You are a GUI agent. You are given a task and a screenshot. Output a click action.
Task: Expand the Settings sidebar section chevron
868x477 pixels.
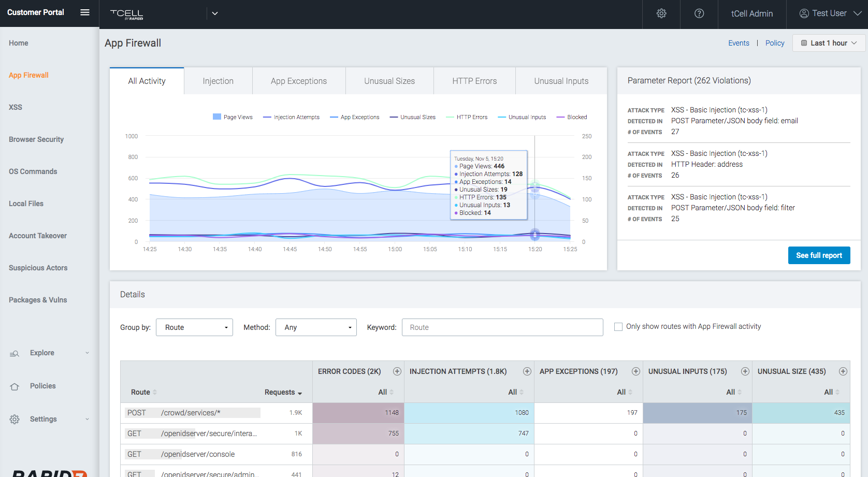[87, 419]
